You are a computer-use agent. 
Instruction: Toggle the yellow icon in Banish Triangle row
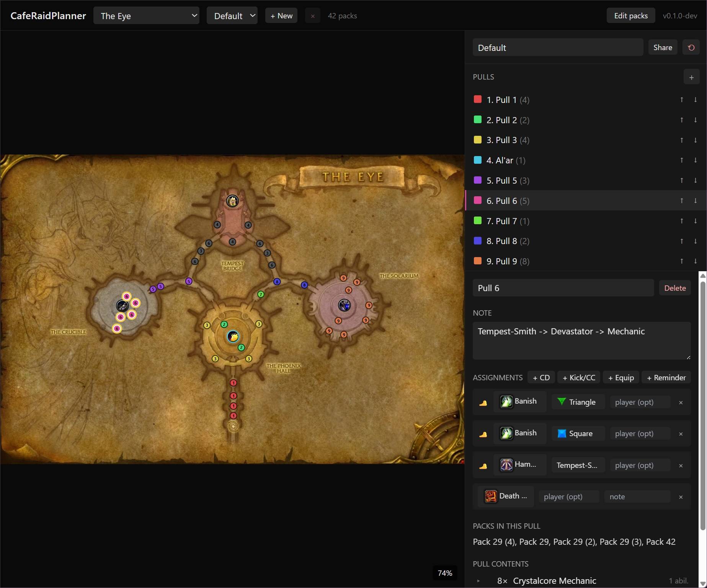coord(483,402)
